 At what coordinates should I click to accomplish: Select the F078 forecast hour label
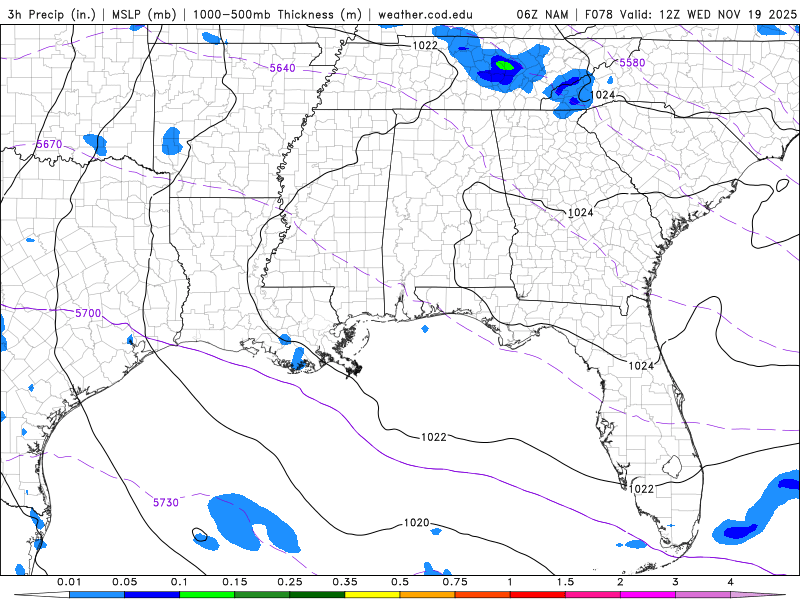(x=600, y=14)
